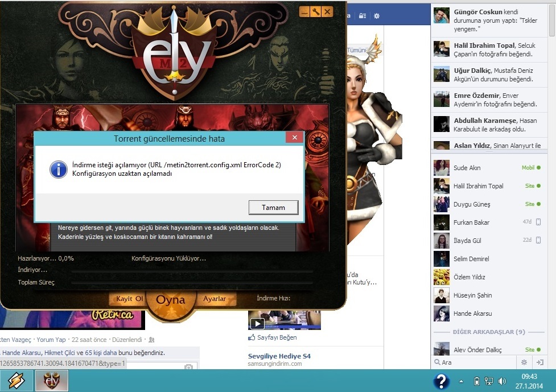Screen dimensions: 556x392
Task: Click the blue info icon in error dialog
Action: click(59, 170)
